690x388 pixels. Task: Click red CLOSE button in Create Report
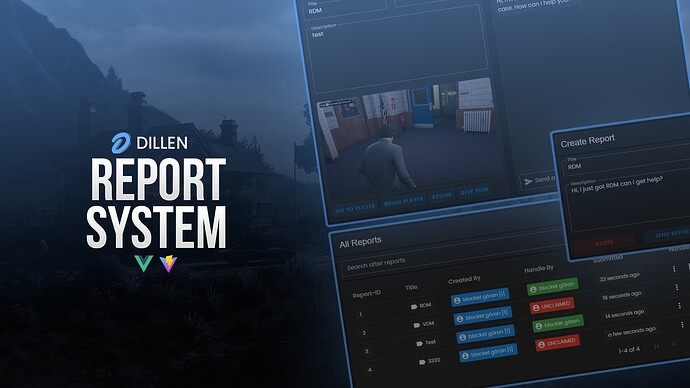click(604, 243)
